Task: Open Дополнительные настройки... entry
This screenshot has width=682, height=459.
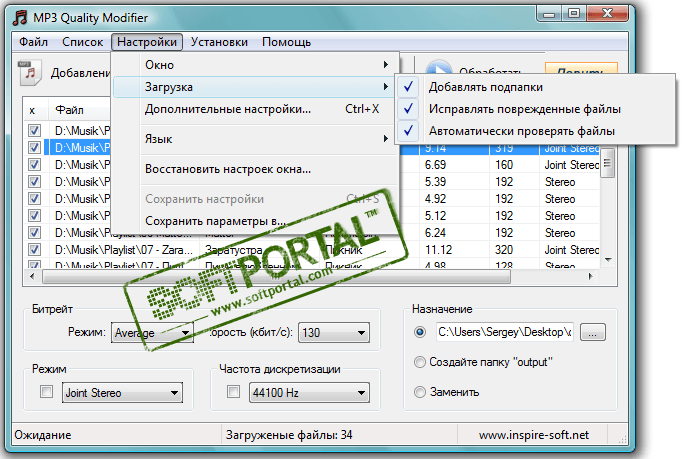Action: click(256, 109)
